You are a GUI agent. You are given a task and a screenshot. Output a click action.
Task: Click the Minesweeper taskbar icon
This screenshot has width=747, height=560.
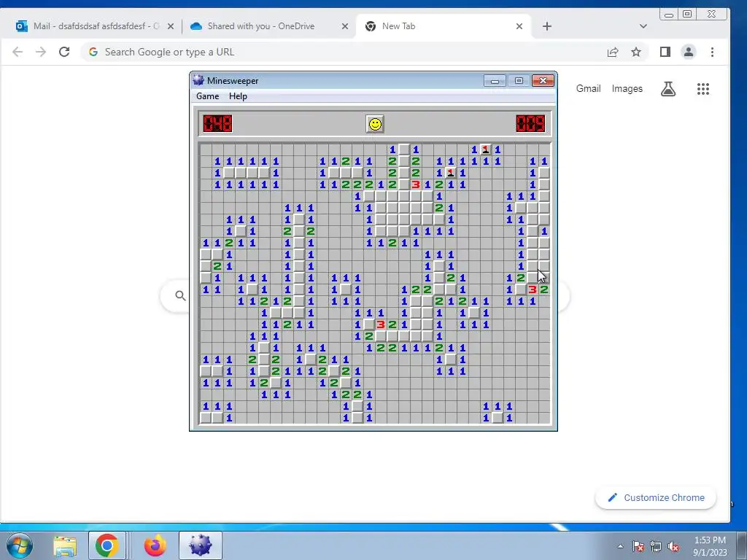[x=200, y=545]
